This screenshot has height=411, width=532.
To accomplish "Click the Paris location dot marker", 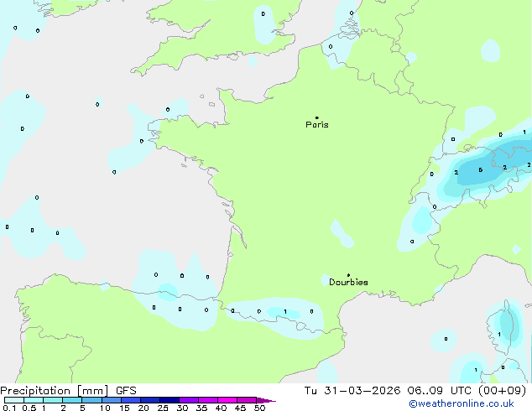I will point(317,117).
